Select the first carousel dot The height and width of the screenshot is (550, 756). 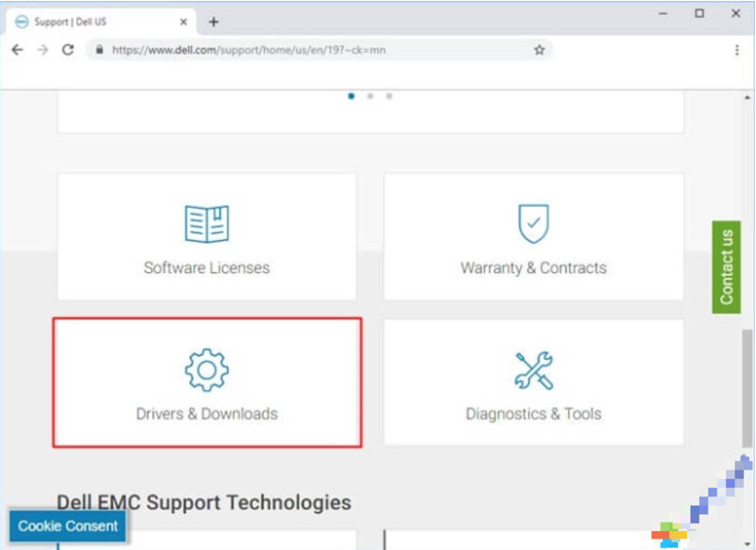point(352,96)
